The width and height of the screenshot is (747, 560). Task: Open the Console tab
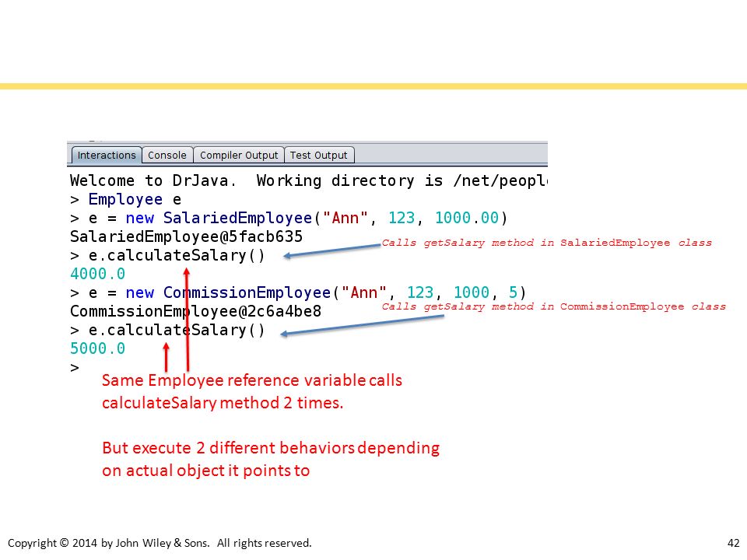point(167,156)
